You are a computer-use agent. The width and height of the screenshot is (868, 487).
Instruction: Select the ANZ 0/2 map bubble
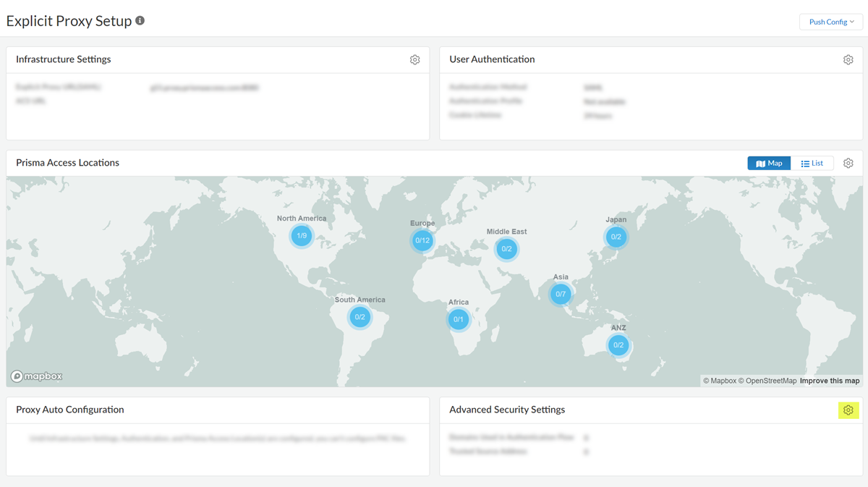pos(618,345)
